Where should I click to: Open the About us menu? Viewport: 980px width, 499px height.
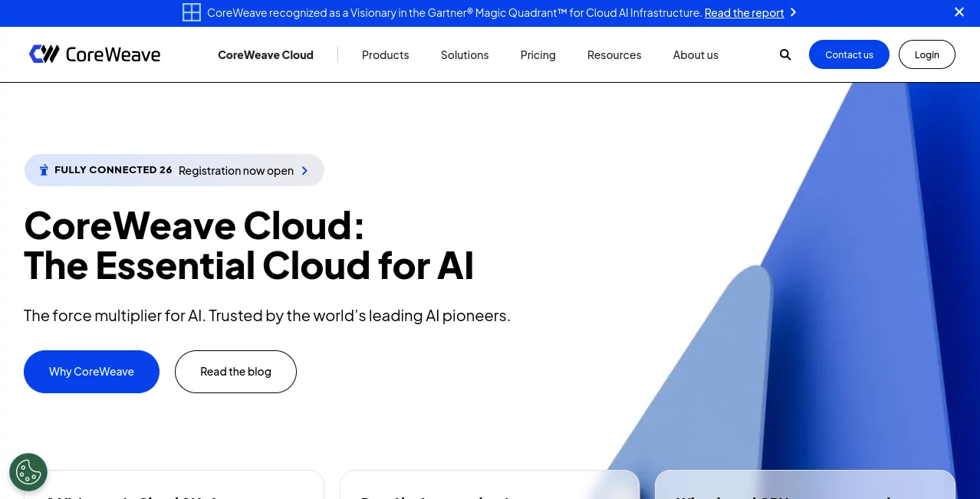(x=696, y=55)
